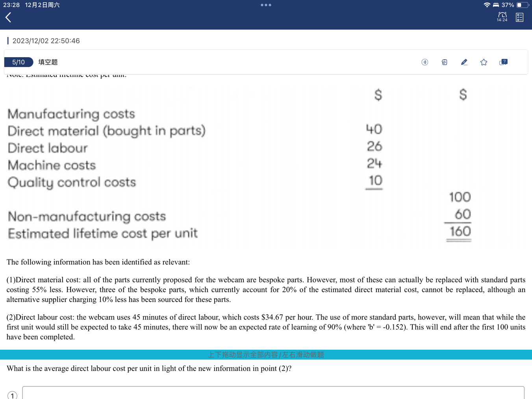Tap the 23:28 clock in status bar
Image resolution: width=532 pixels, height=399 pixels.
[11, 5]
